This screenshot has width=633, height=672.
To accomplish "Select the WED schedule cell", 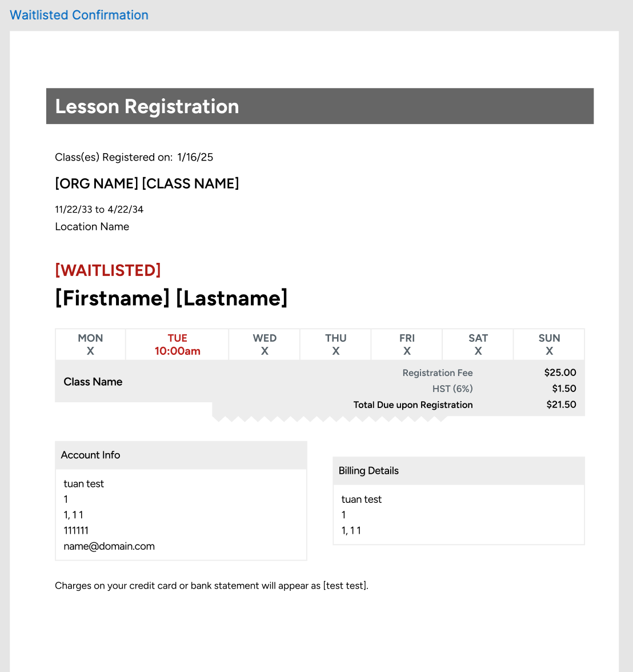I will click(x=265, y=345).
